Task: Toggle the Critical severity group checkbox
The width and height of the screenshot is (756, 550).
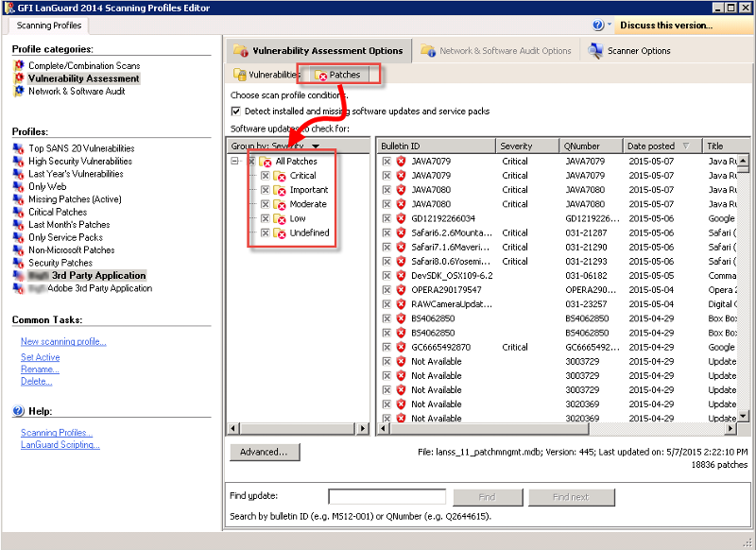Action: [x=266, y=176]
